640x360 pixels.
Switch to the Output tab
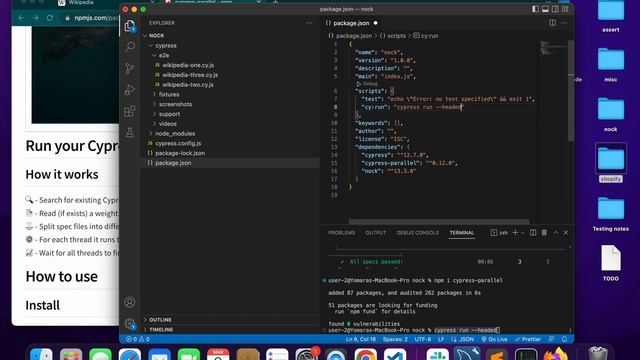click(x=376, y=233)
